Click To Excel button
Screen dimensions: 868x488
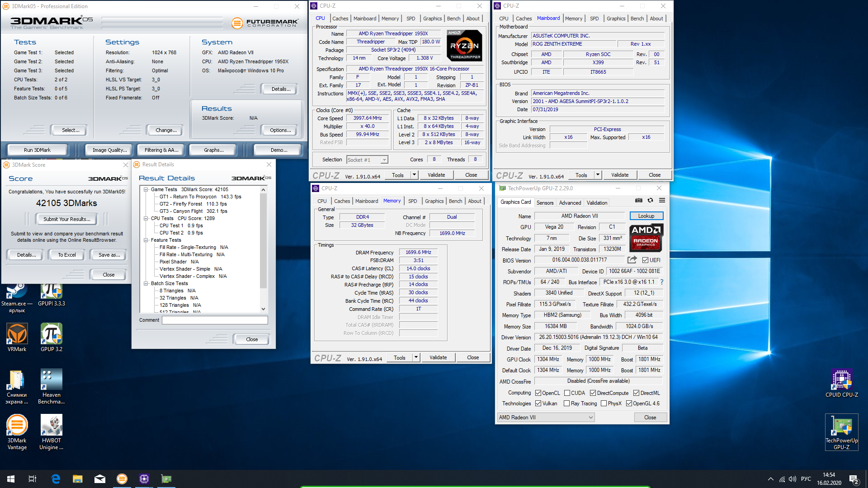pos(67,255)
